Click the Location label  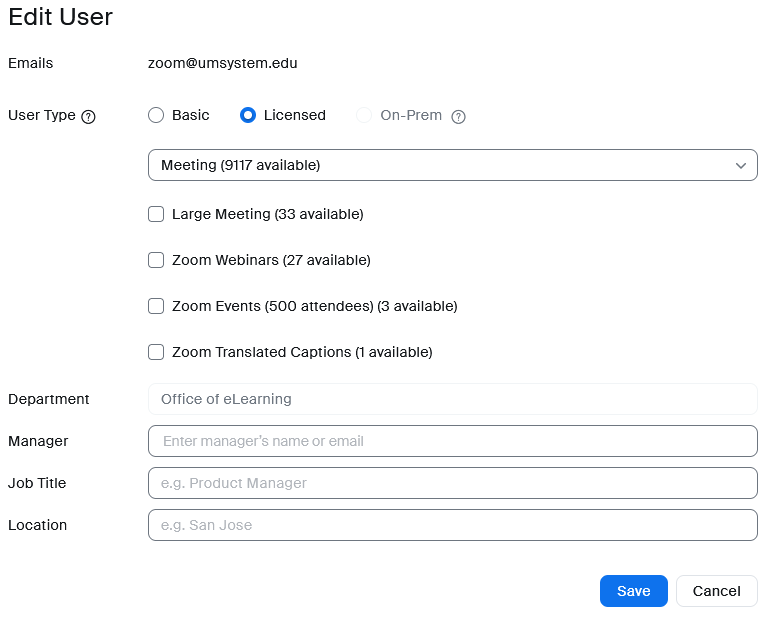tap(38, 525)
